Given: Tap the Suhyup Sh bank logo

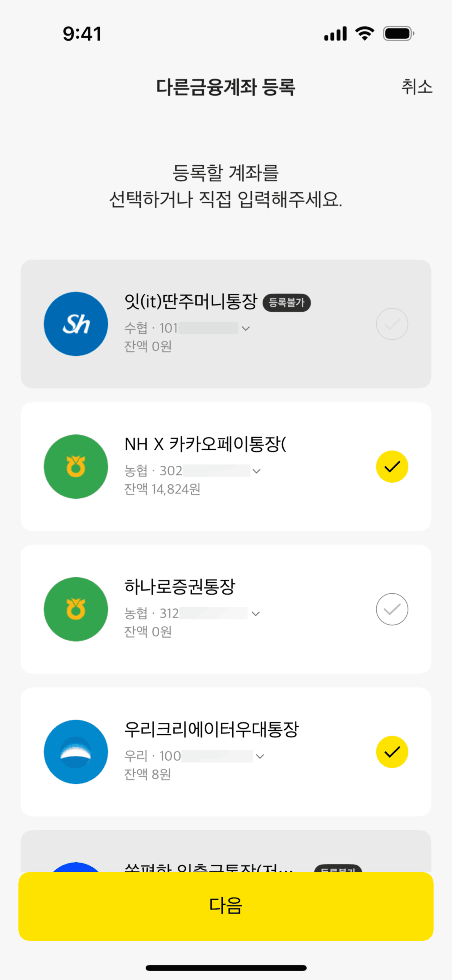Looking at the screenshot, I should click(x=76, y=324).
